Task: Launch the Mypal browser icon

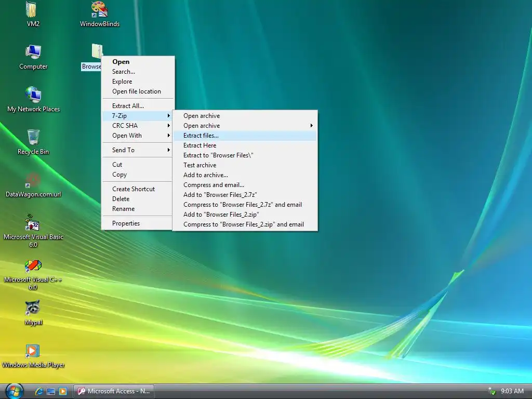Action: point(33,312)
